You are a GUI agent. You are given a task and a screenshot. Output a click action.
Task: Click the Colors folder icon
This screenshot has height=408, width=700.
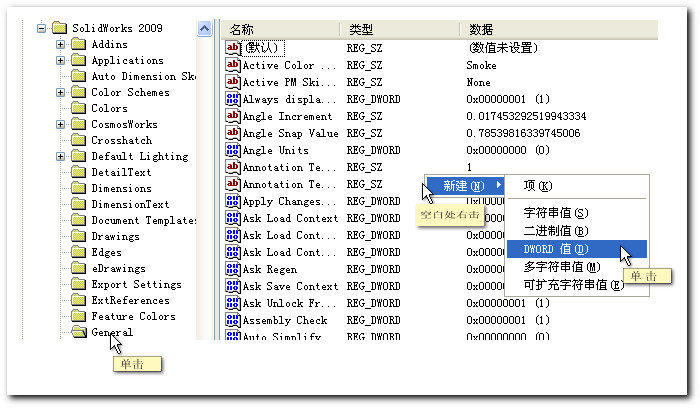pyautogui.click(x=79, y=108)
